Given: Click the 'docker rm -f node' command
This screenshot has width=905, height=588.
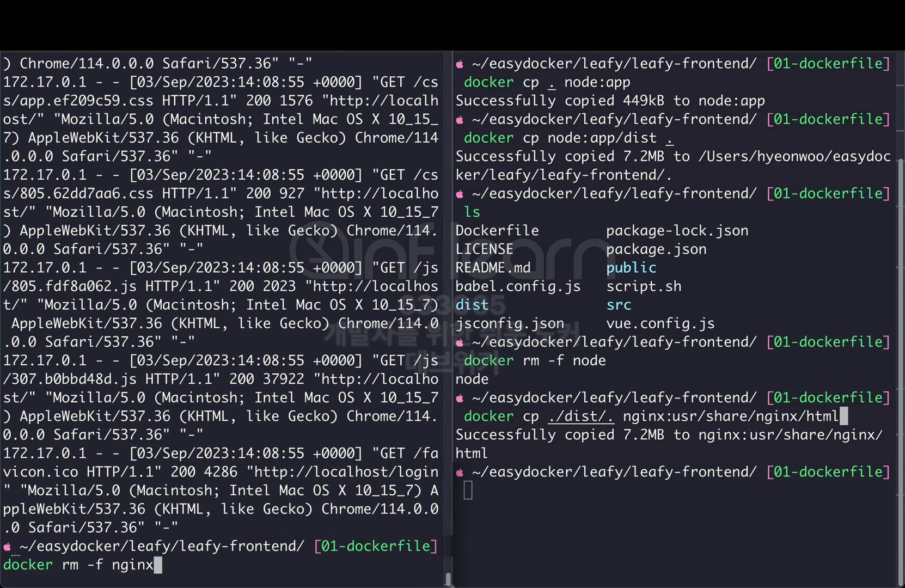Looking at the screenshot, I should (535, 361).
